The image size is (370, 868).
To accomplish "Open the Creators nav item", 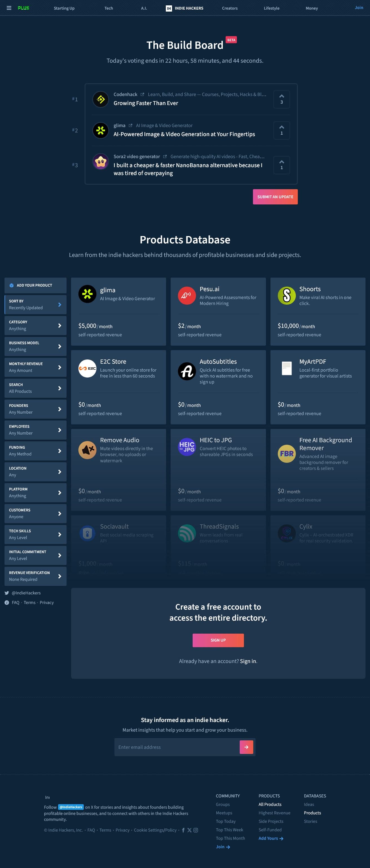I will click(230, 8).
